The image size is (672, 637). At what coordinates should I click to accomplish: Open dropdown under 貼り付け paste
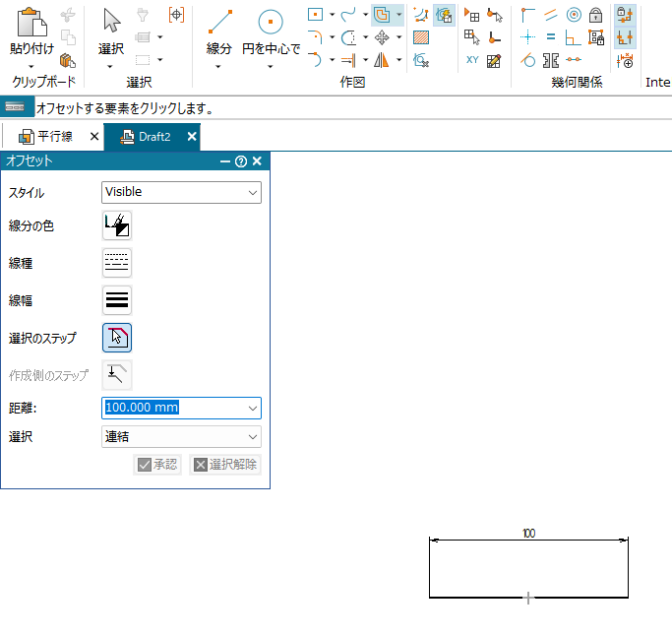click(31, 67)
